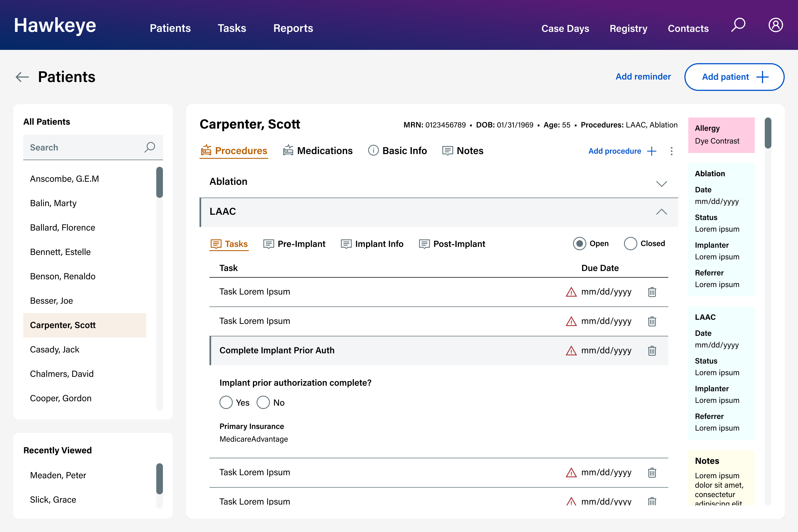Screen dimensions: 798x532
Task: Delete the Complete Implant Prior Auth task
Action: coord(652,351)
